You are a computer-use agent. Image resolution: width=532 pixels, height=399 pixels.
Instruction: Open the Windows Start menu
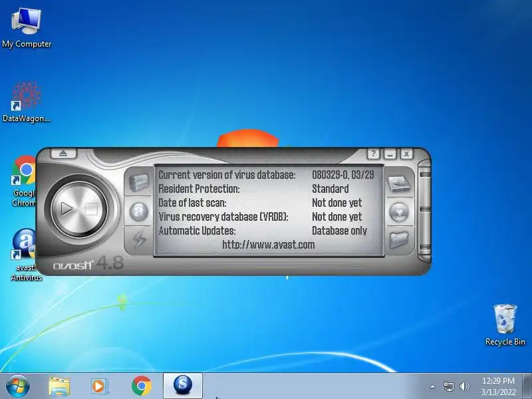[x=18, y=386]
